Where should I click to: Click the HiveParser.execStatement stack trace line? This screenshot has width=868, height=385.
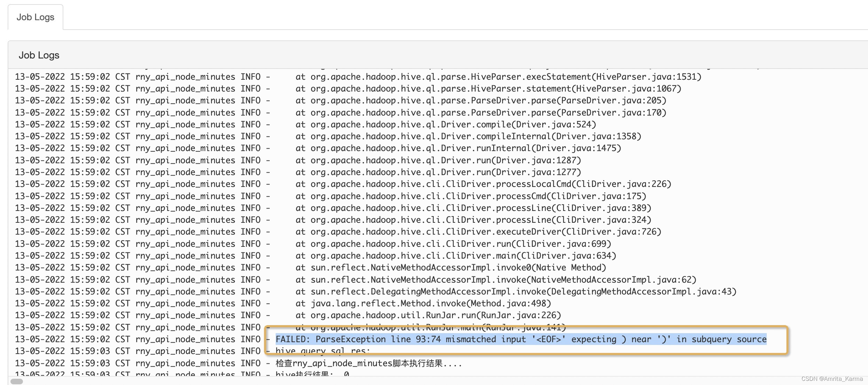click(498, 77)
